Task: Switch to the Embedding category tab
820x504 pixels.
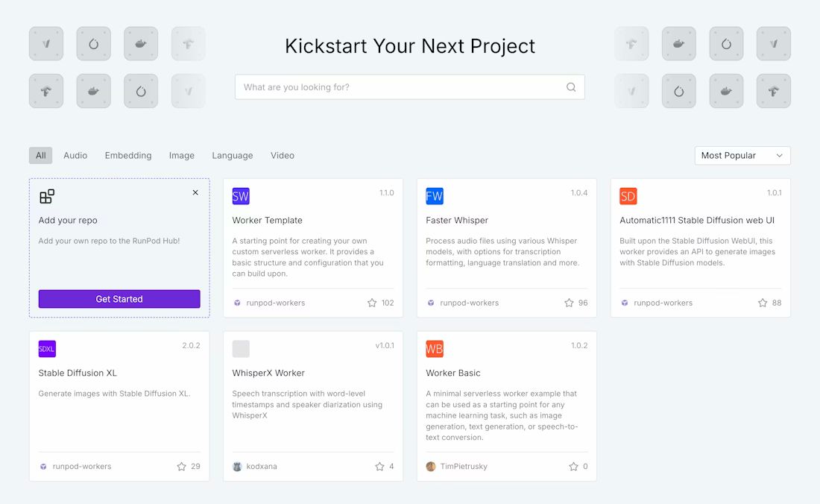Action: coord(128,155)
